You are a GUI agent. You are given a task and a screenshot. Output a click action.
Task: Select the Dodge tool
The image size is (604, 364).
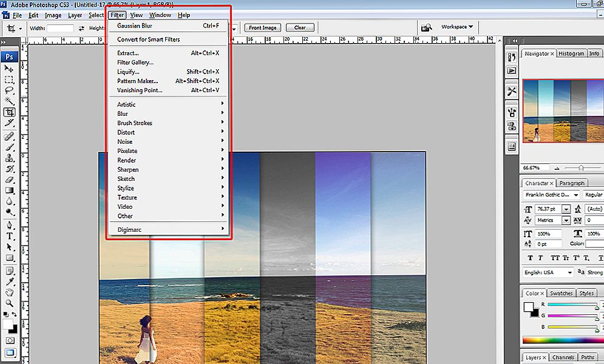pyautogui.click(x=9, y=212)
